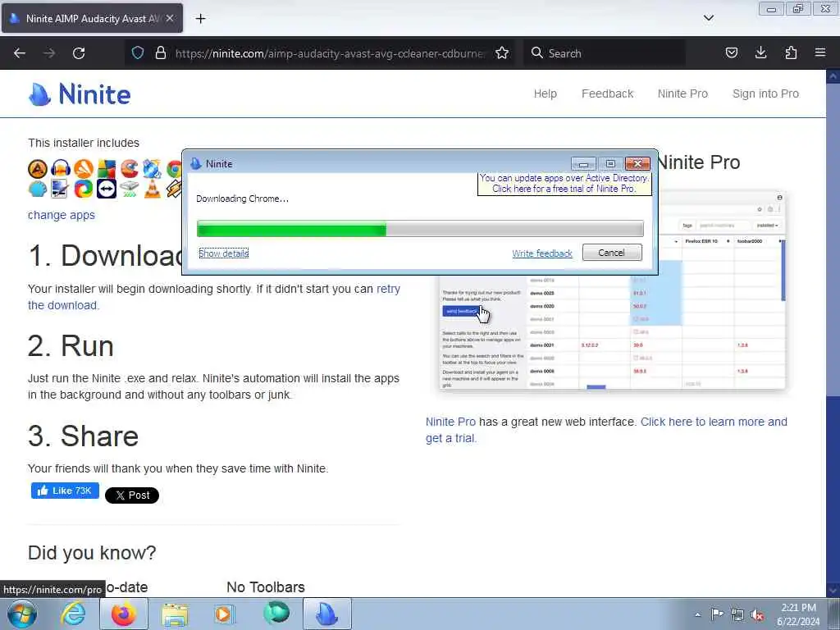Click the Downloading Chrome progress bar
Viewport: 840px width, 630px height.
pos(420,229)
